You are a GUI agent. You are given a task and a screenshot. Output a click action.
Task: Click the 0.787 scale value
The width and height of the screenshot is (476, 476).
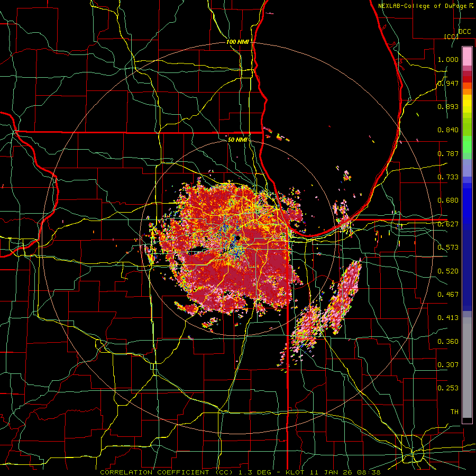[448, 153]
